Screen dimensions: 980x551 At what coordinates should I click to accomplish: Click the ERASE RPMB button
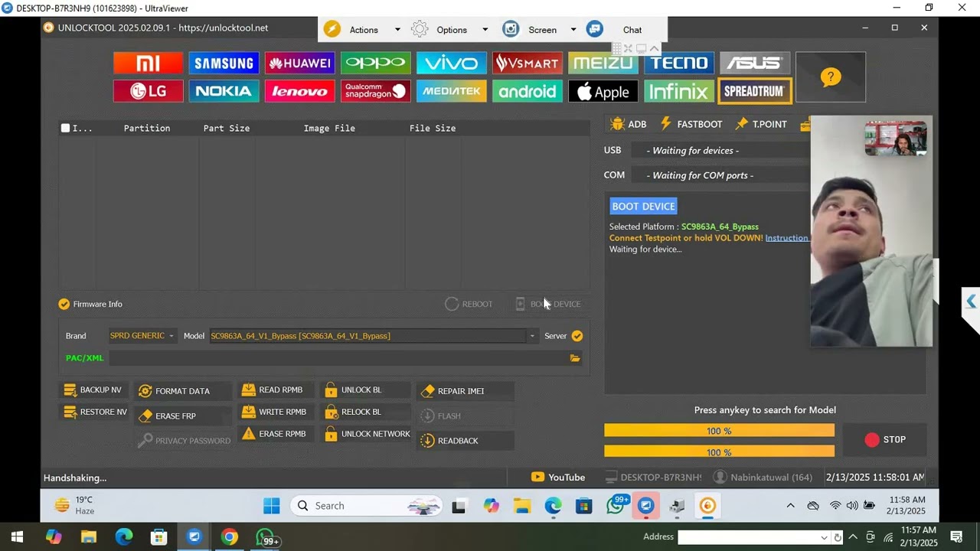coord(274,434)
